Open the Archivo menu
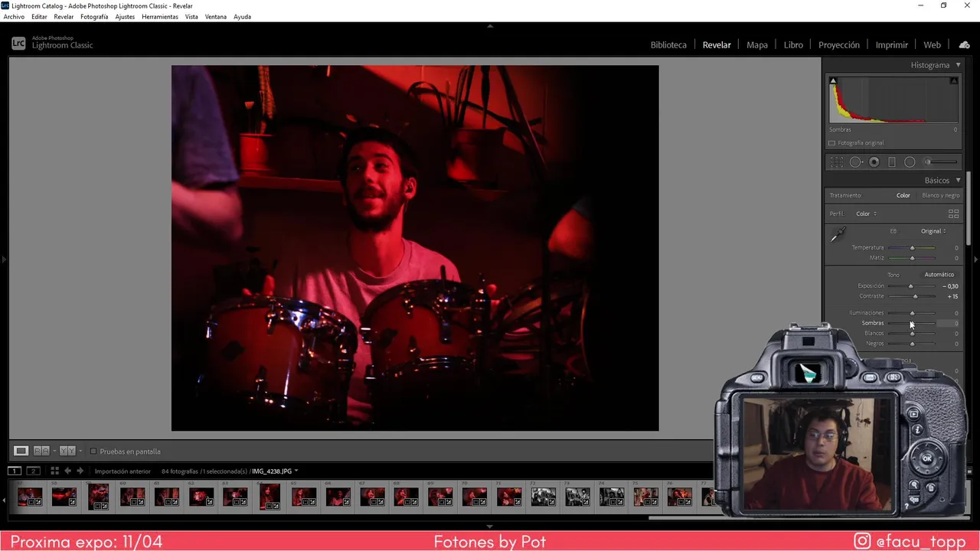Screen dimensions: 980x551 (x=14, y=17)
